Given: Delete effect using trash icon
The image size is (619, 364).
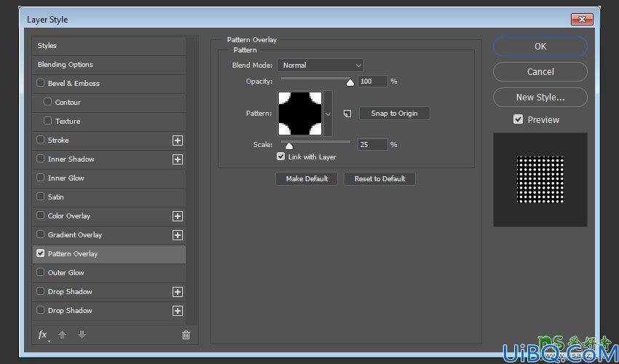Looking at the screenshot, I should click(x=186, y=335).
